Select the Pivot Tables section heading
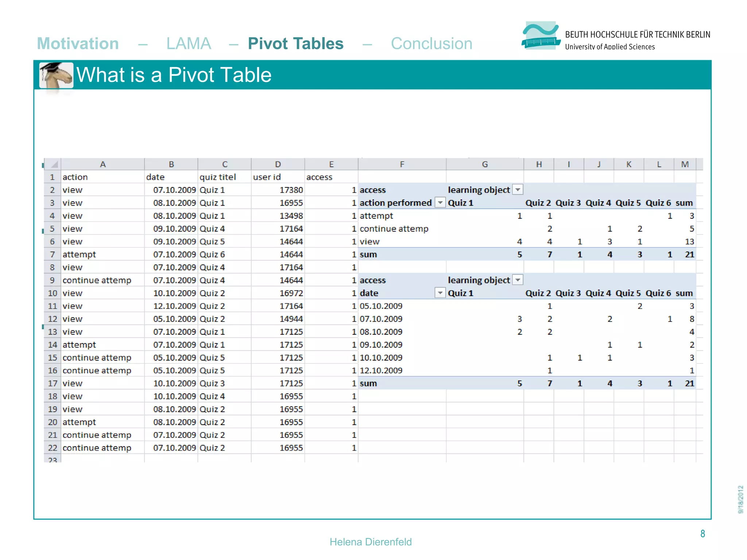The image size is (747, 560). pos(295,43)
